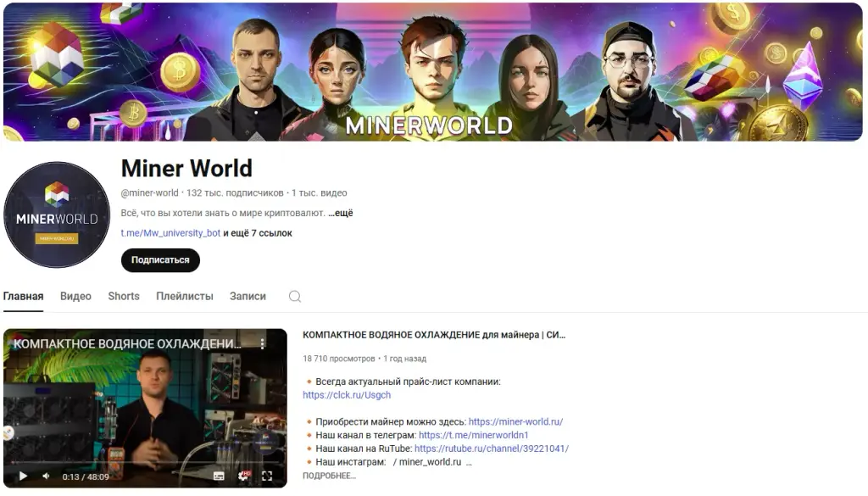Click the Приобрести майнер можно здесь label
Viewport: 868px width, 496px height.
pos(391,421)
